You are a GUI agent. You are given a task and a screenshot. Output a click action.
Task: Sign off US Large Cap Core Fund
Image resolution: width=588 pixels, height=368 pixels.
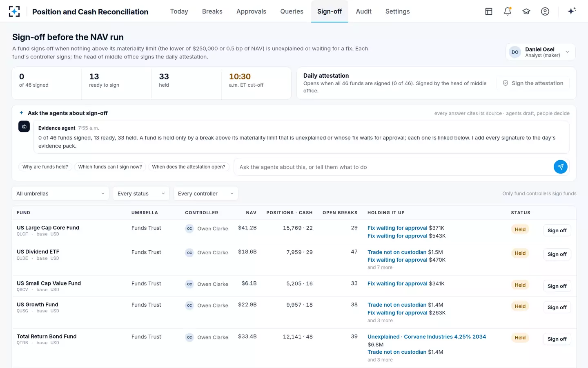(557, 230)
